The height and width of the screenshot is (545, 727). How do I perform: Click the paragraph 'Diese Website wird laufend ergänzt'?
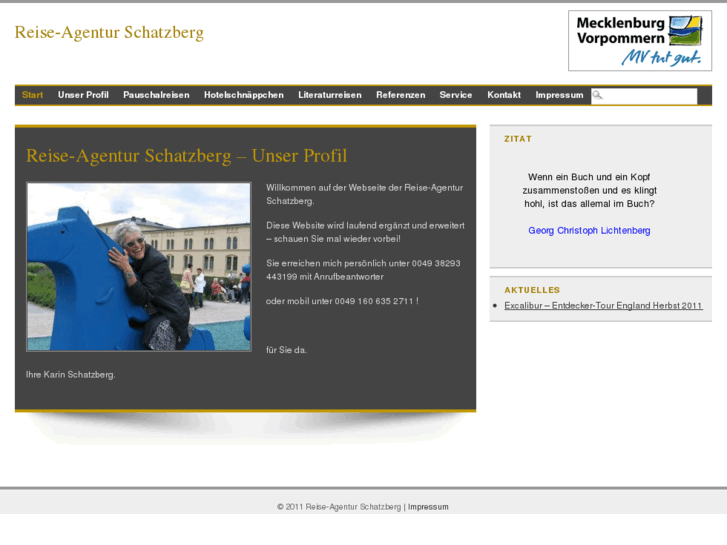[365, 232]
